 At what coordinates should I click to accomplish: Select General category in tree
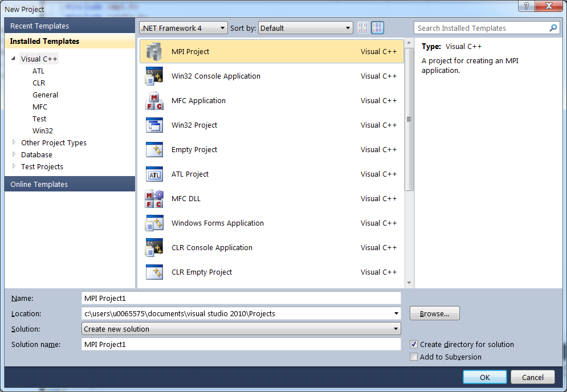[45, 95]
